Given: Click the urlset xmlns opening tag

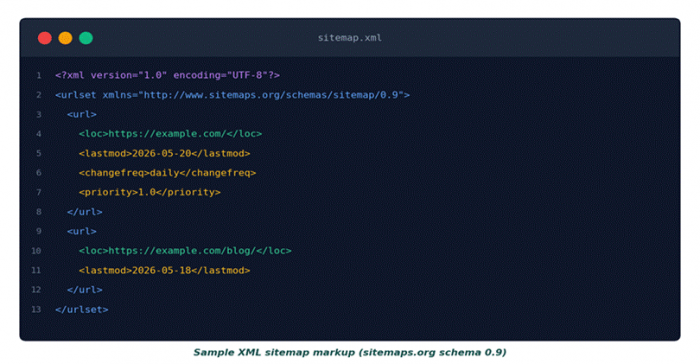Looking at the screenshot, I should [x=232, y=95].
